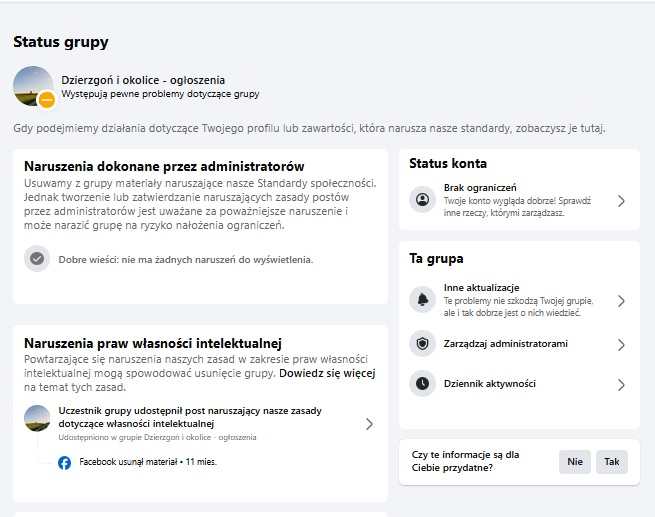
Task: Answer Tak to the feedback question
Action: pos(612,461)
